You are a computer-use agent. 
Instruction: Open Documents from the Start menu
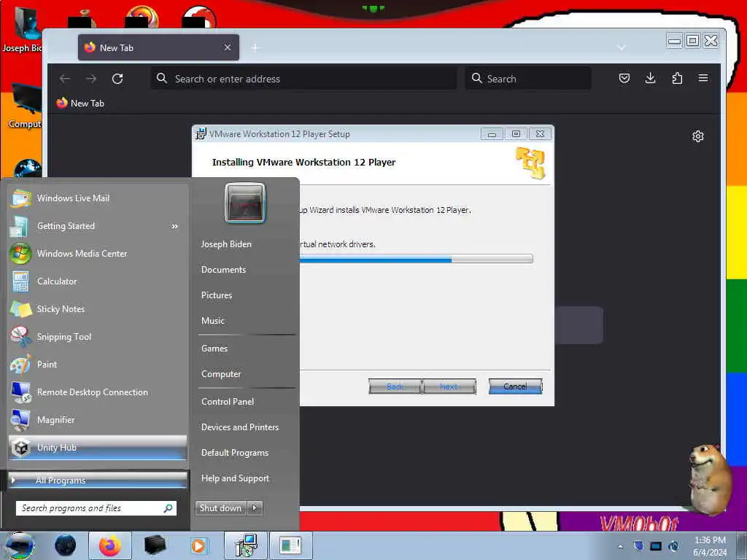(x=223, y=270)
